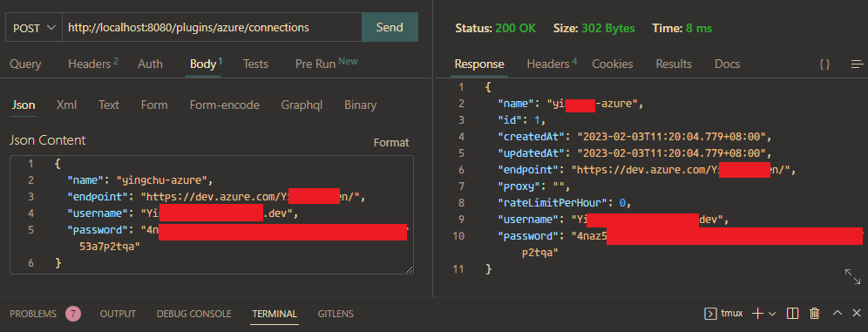Click the "id": 1 response line
Image resolution: width=868 pixels, height=332 pixels.
click(x=521, y=119)
